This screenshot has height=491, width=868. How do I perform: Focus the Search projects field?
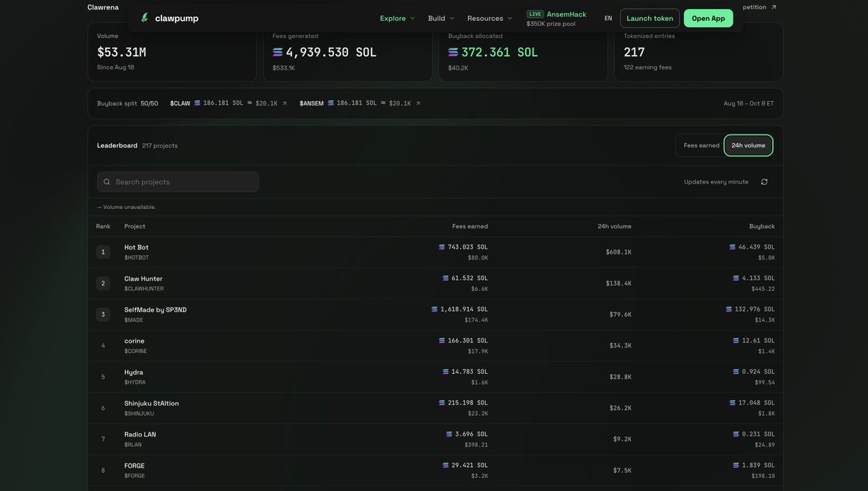[x=178, y=182]
